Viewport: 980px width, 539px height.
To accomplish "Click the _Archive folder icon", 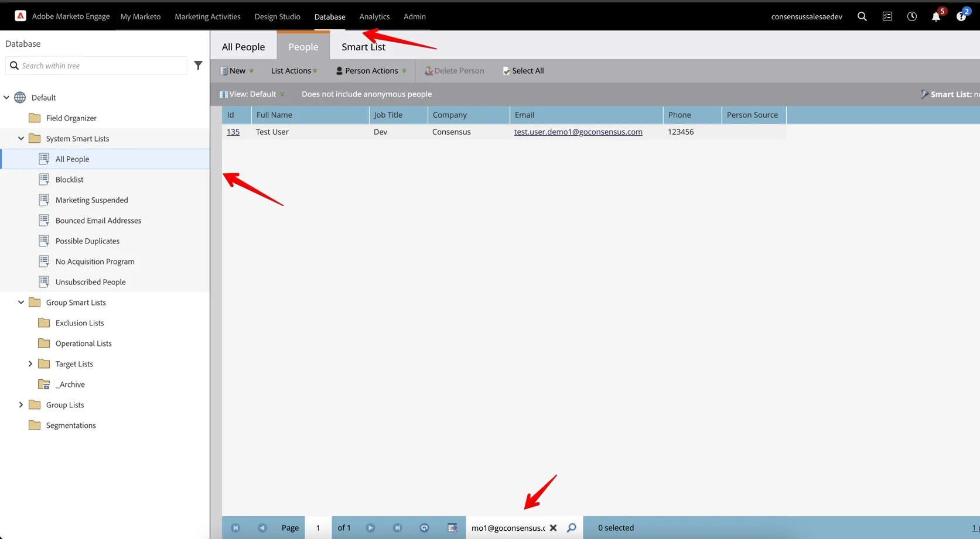I will 44,384.
